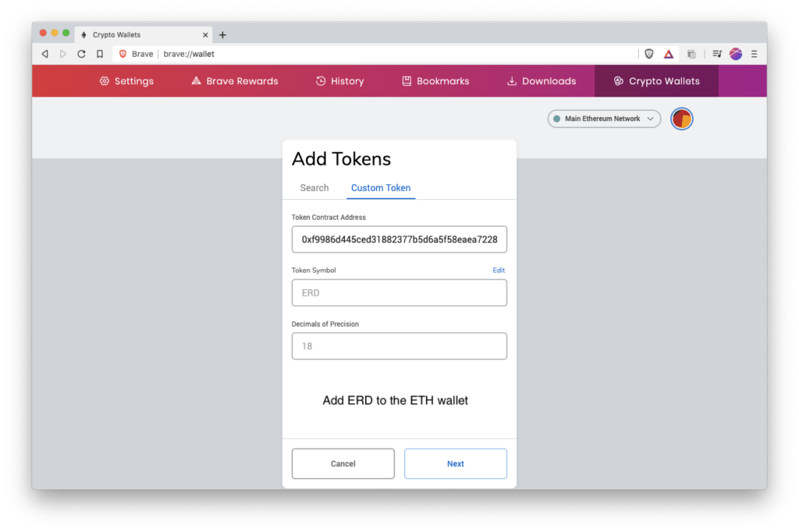Focus the Token Contract Address field
The image size is (799, 532).
(x=399, y=239)
